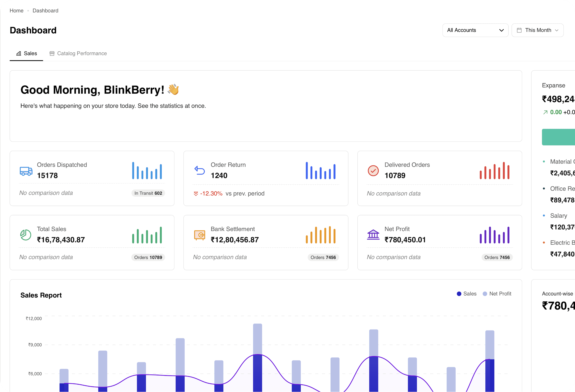Click the Good Morning, BlinkBerry! heading
The width and height of the screenshot is (575, 392).
click(92, 90)
